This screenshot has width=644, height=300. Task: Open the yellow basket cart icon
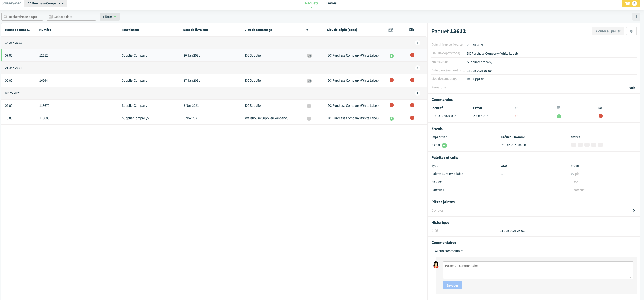click(630, 3)
